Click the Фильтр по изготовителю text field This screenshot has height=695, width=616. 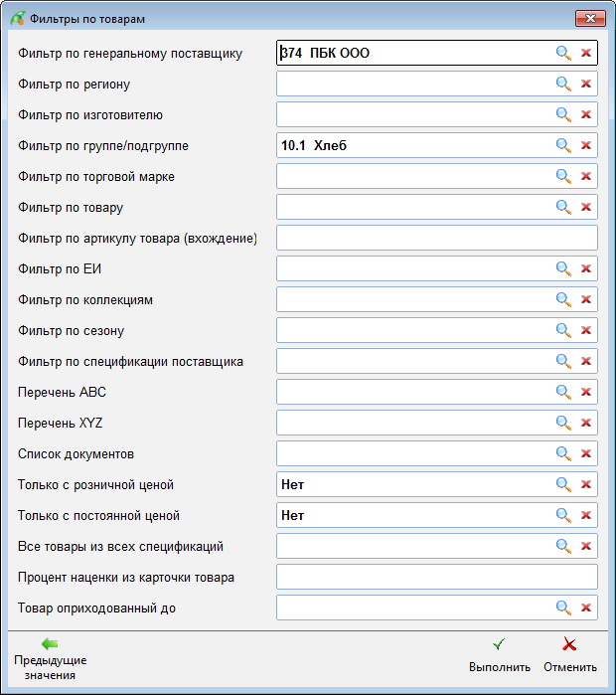pyautogui.click(x=412, y=114)
